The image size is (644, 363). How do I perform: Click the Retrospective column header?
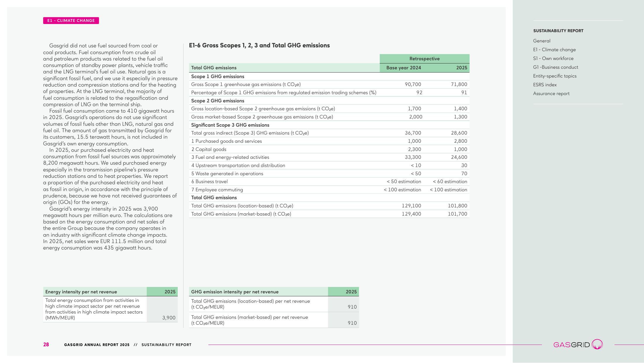pos(424,59)
